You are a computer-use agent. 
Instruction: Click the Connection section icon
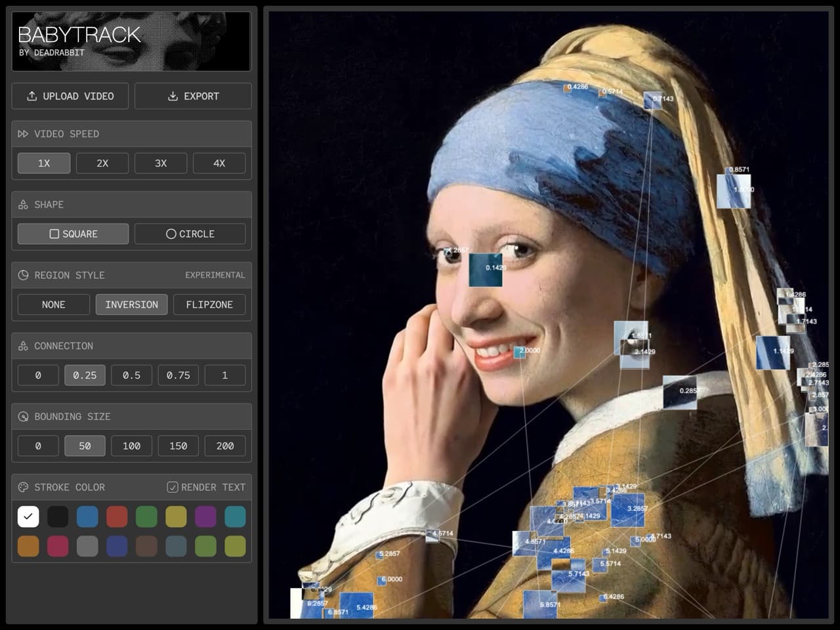point(23,346)
